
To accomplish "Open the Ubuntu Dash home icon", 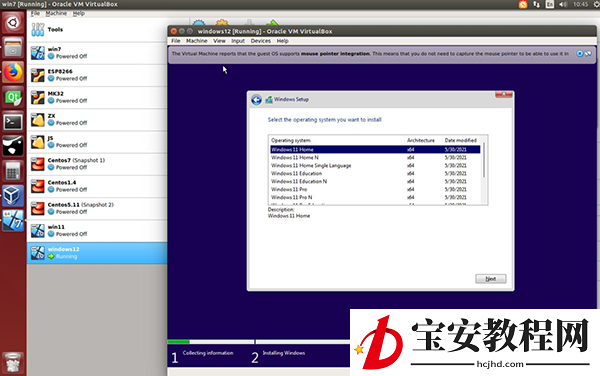I will pyautogui.click(x=13, y=23).
